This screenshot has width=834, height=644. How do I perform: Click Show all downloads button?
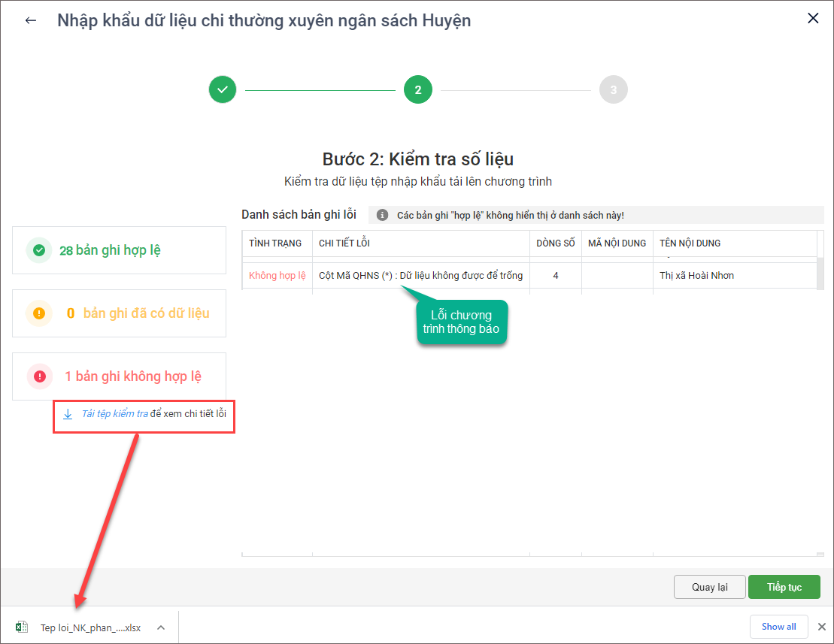(778, 627)
